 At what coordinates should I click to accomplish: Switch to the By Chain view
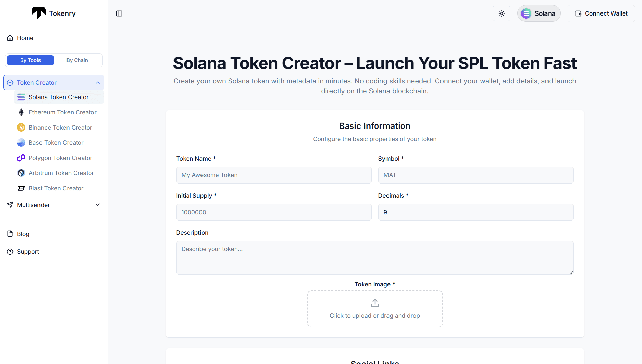point(77,60)
